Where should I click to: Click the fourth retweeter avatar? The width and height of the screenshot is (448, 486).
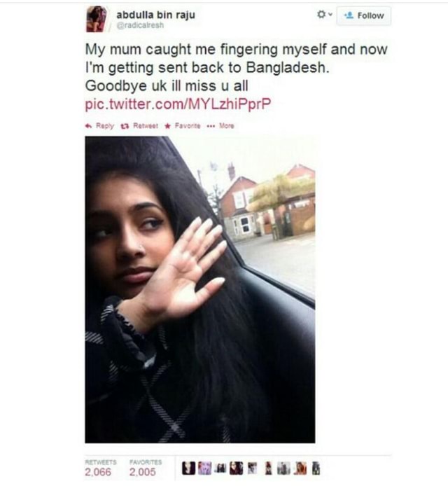click(236, 468)
